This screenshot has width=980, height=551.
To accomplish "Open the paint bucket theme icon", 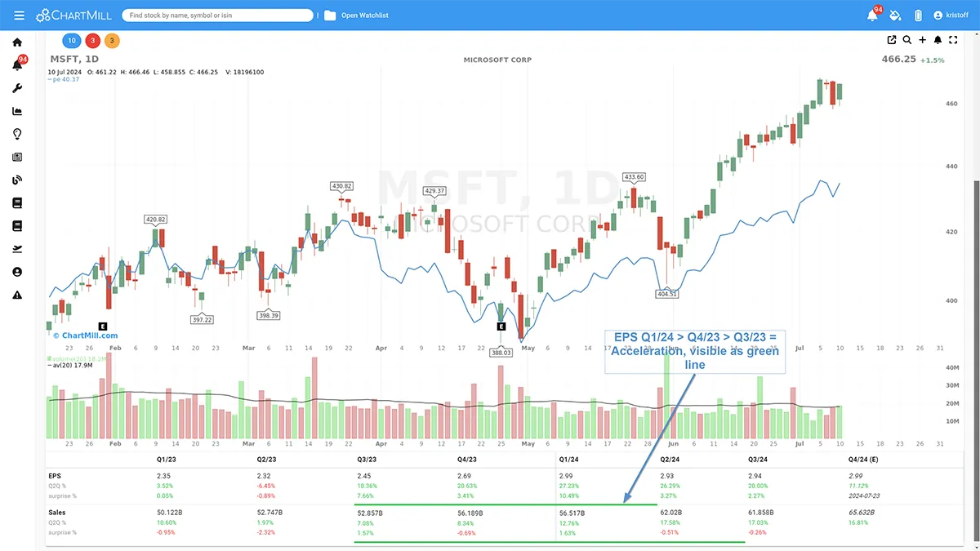I will [895, 16].
